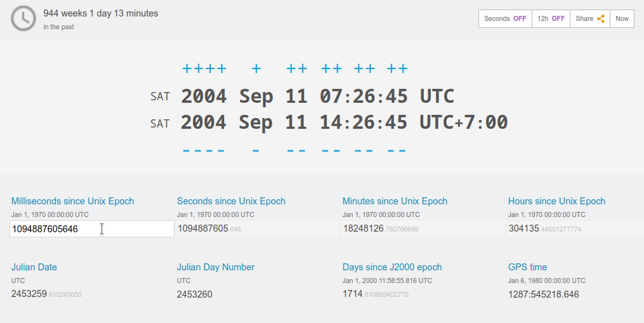This screenshot has width=644, height=323.
Task: Toggle the 12h OFF switch
Action: pos(551,19)
